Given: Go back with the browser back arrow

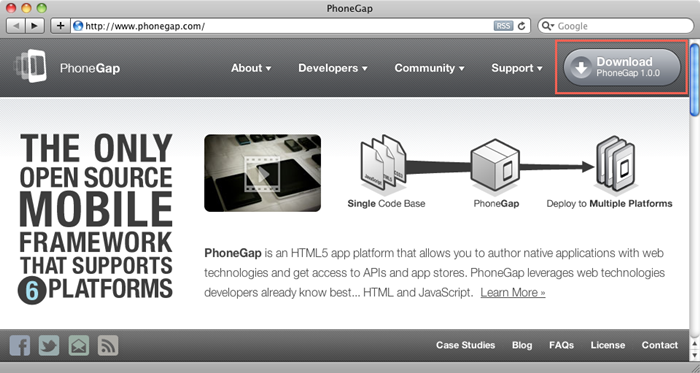Looking at the screenshot, I should coord(16,26).
